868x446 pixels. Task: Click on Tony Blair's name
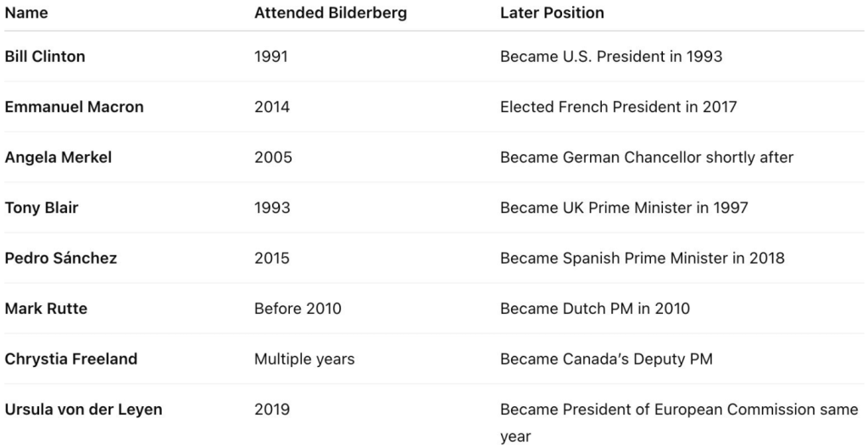(x=42, y=208)
